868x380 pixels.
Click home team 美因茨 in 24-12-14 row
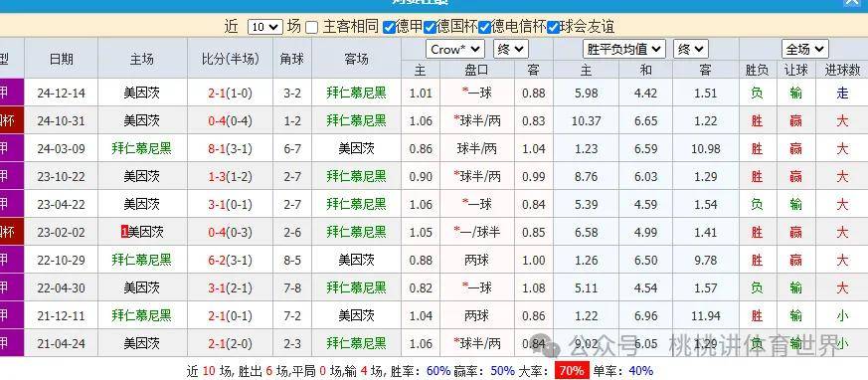[142, 94]
